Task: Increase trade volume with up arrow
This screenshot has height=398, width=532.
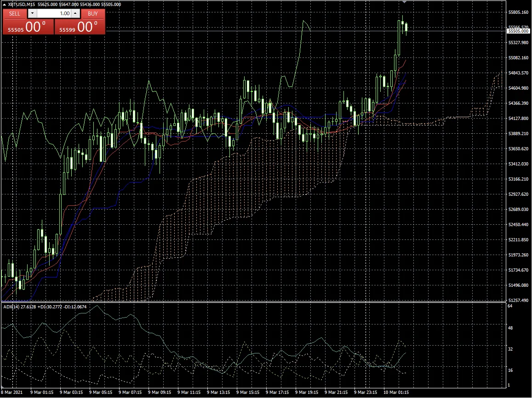Action: point(75,14)
